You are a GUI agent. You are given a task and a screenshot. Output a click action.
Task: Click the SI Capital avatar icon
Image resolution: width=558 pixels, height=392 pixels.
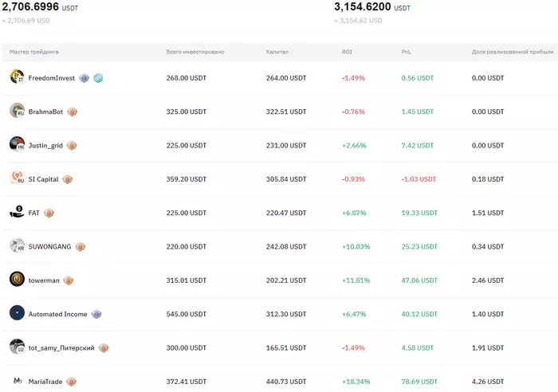[x=17, y=178]
